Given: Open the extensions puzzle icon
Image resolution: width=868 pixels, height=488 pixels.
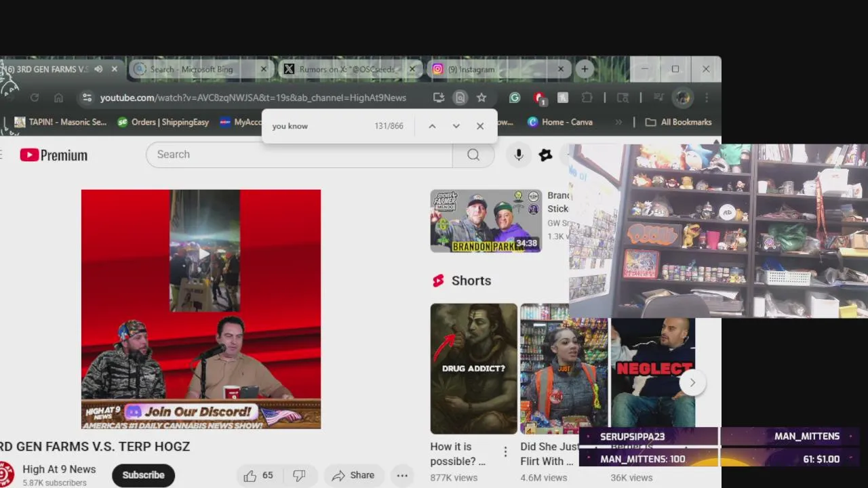Looking at the screenshot, I should 587,98.
